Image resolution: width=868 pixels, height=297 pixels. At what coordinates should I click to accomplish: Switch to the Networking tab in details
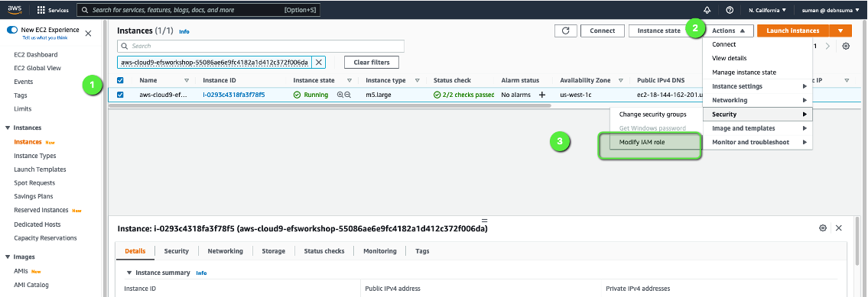pos(226,251)
